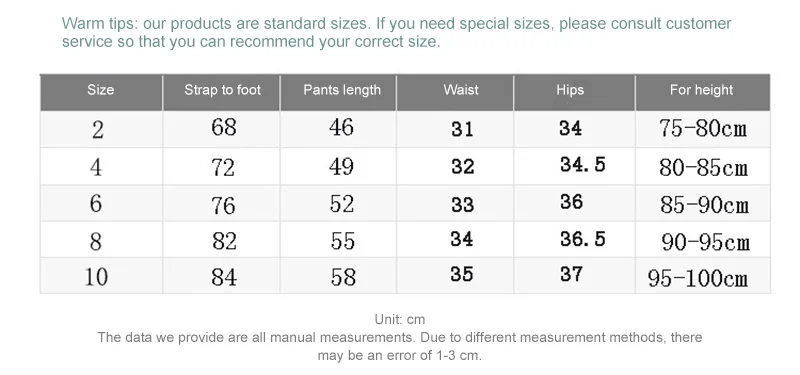Select the For height column header
This screenshot has width=800, height=375.
(x=702, y=90)
